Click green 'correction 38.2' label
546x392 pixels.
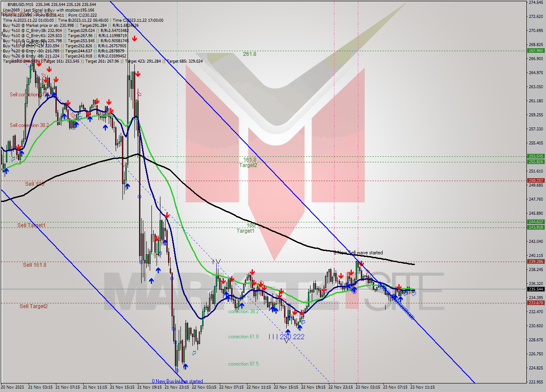click(244, 312)
